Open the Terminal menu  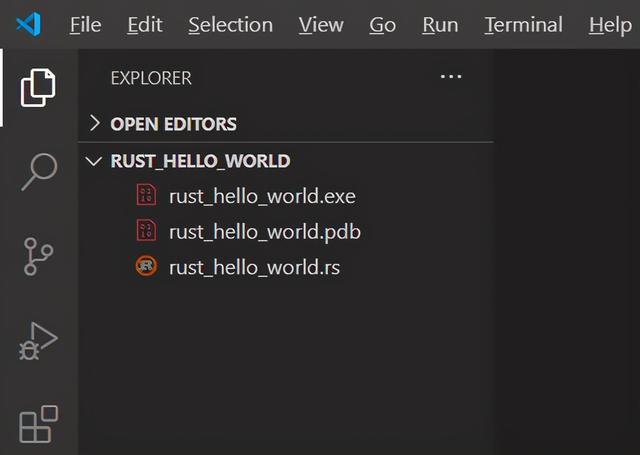[524, 25]
